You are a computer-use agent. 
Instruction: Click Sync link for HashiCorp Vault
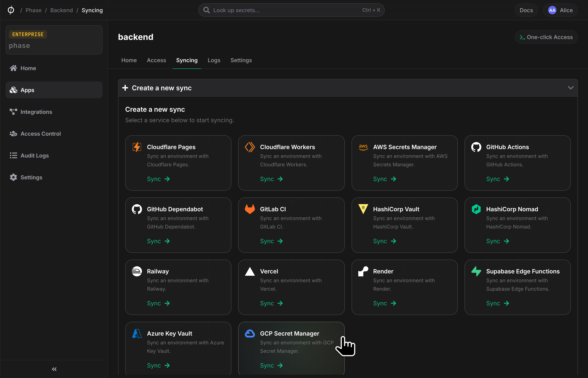click(x=385, y=241)
